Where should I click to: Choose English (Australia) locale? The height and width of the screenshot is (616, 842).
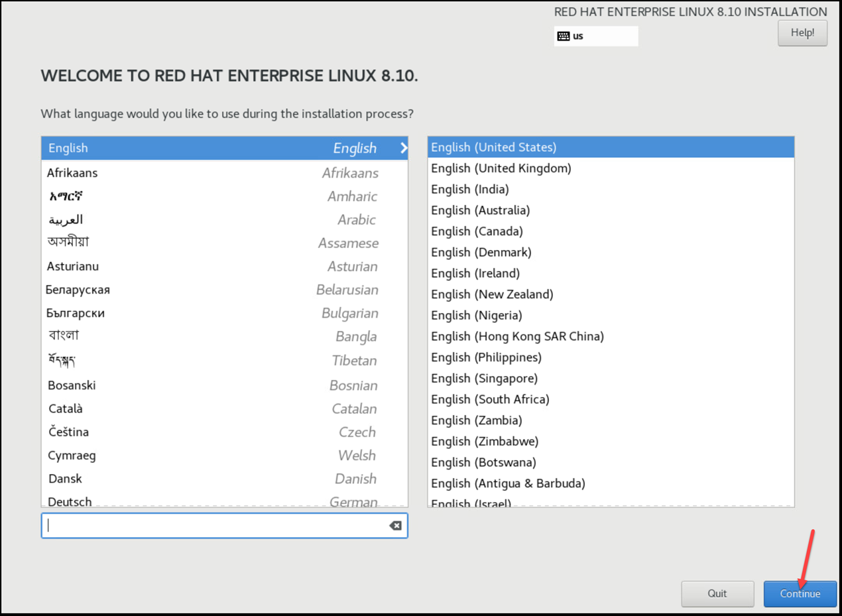(481, 210)
